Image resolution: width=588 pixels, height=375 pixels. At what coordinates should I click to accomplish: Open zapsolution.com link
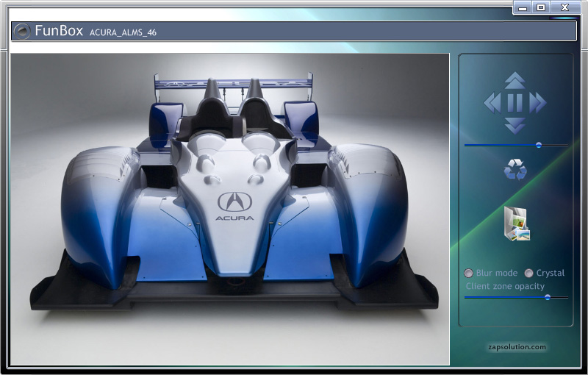tap(517, 347)
